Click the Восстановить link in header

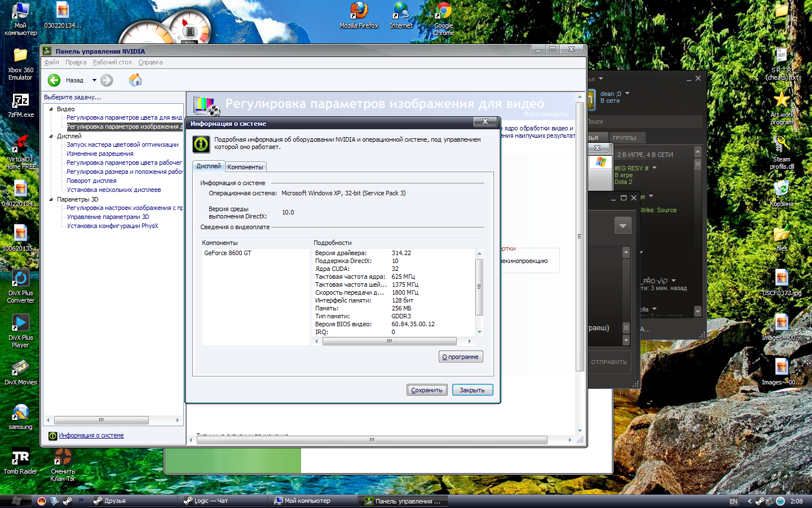[546, 114]
